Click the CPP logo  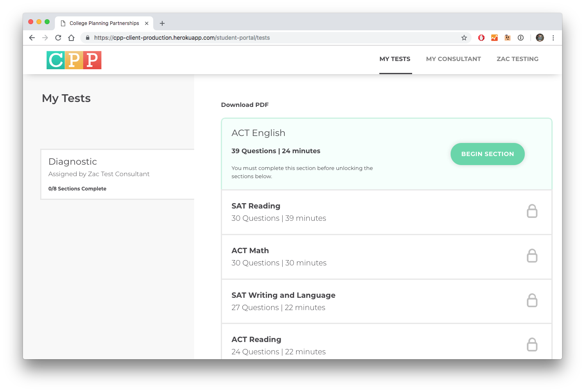[74, 60]
